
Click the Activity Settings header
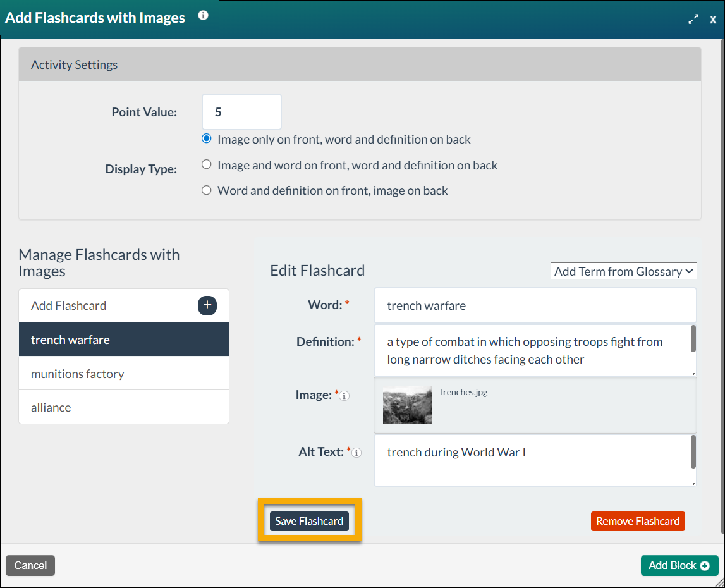360,64
